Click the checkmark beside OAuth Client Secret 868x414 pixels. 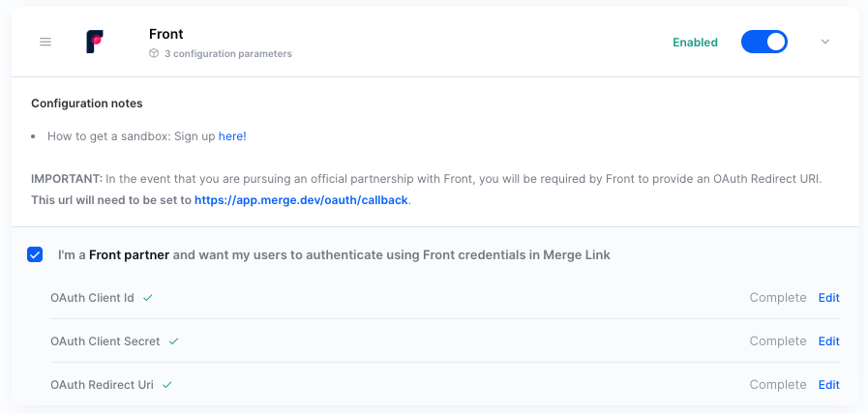[x=174, y=341]
